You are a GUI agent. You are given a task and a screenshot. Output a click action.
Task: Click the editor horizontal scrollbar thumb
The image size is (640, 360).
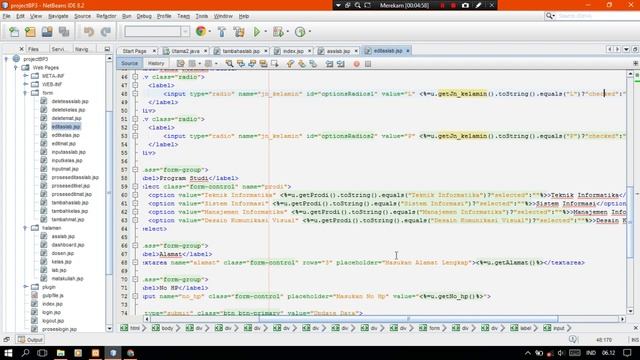pos(408,319)
